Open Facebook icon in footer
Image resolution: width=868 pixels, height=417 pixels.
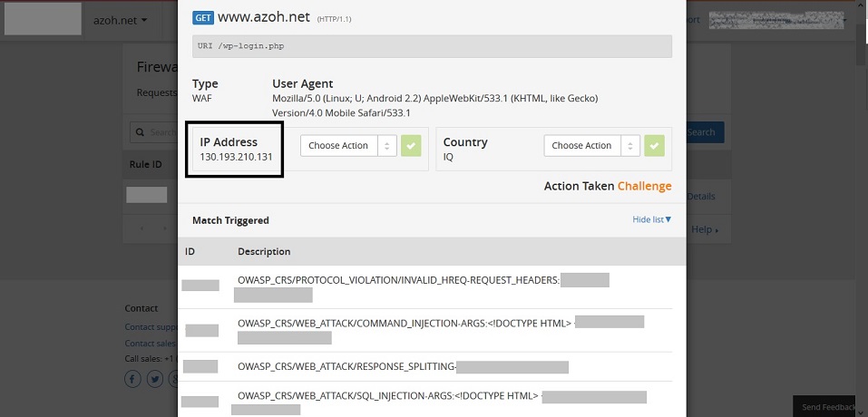pyautogui.click(x=132, y=379)
